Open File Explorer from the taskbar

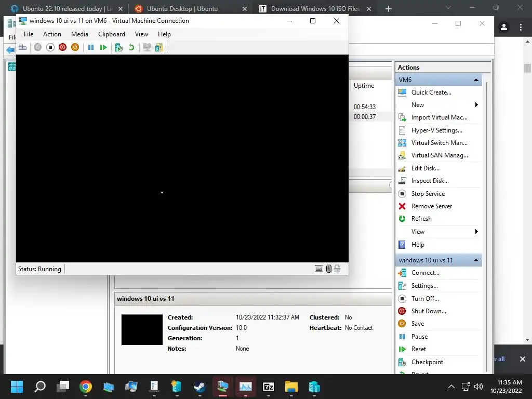(291, 386)
